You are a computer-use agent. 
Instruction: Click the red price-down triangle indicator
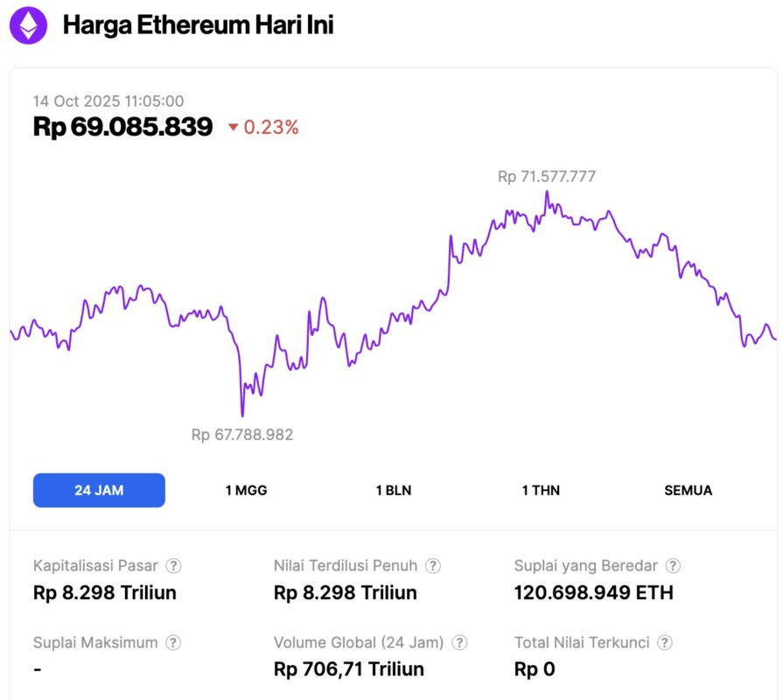pos(233,128)
